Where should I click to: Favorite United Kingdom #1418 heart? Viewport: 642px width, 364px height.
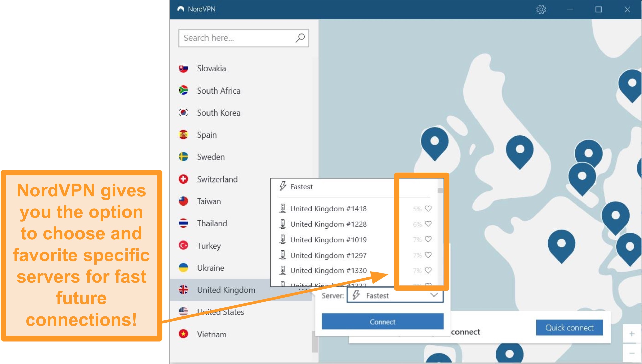point(428,209)
